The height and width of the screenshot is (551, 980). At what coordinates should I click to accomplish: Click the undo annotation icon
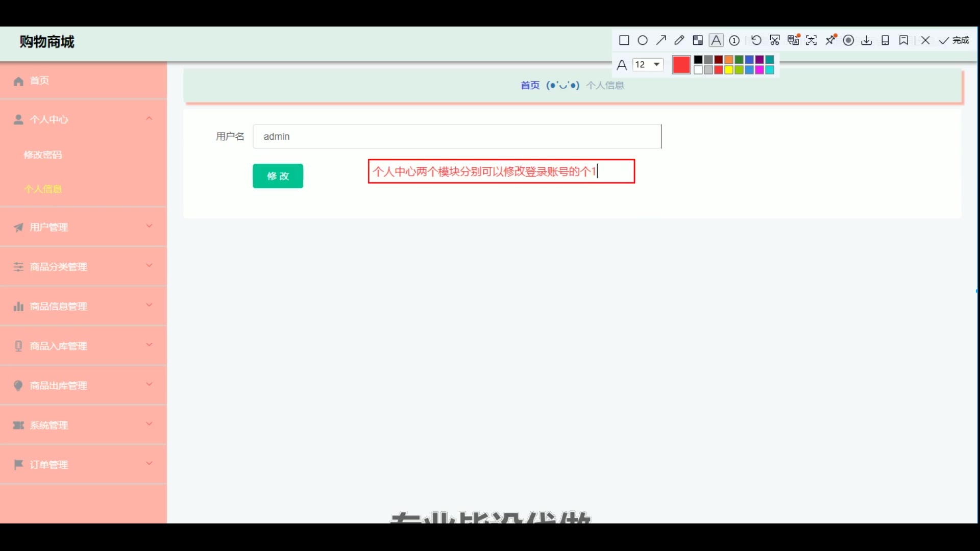point(756,40)
